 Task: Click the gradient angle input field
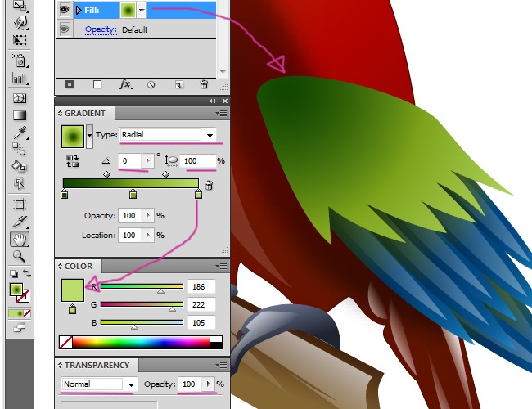[130, 161]
